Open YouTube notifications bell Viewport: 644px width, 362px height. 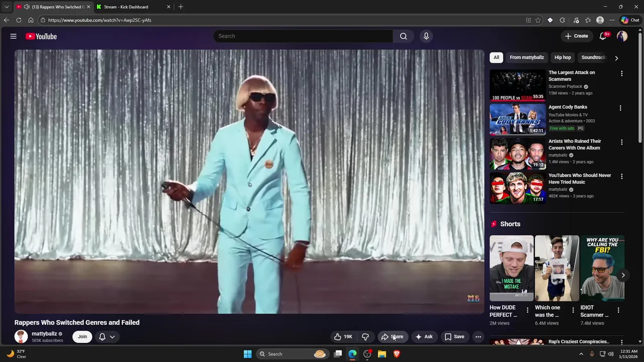603,36
